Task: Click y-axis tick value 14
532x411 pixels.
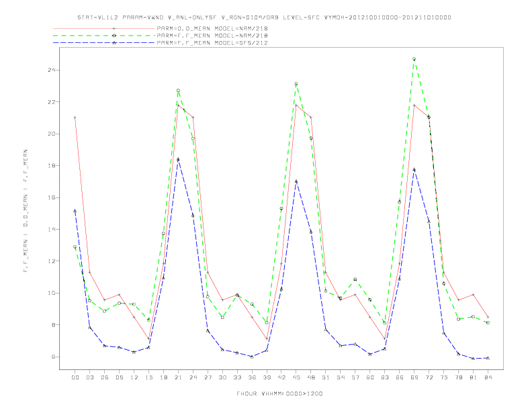Action: point(51,230)
